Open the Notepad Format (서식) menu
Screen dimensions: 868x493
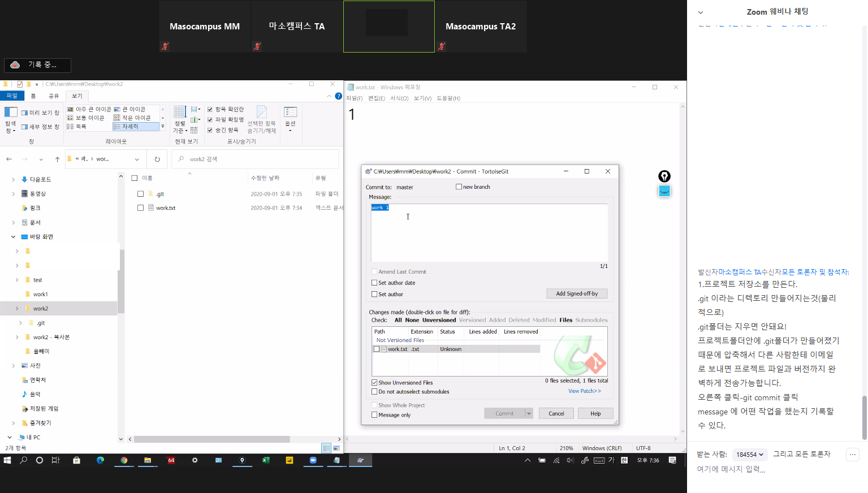point(399,98)
